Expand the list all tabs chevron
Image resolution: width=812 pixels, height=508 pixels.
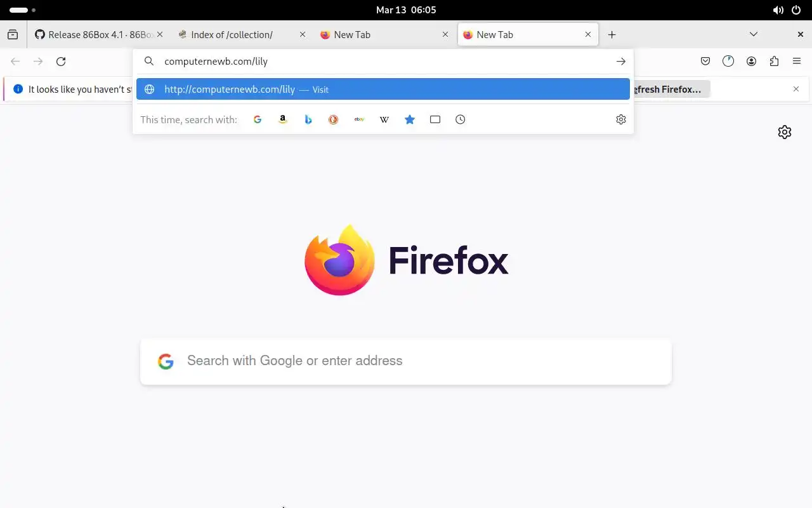(754, 35)
